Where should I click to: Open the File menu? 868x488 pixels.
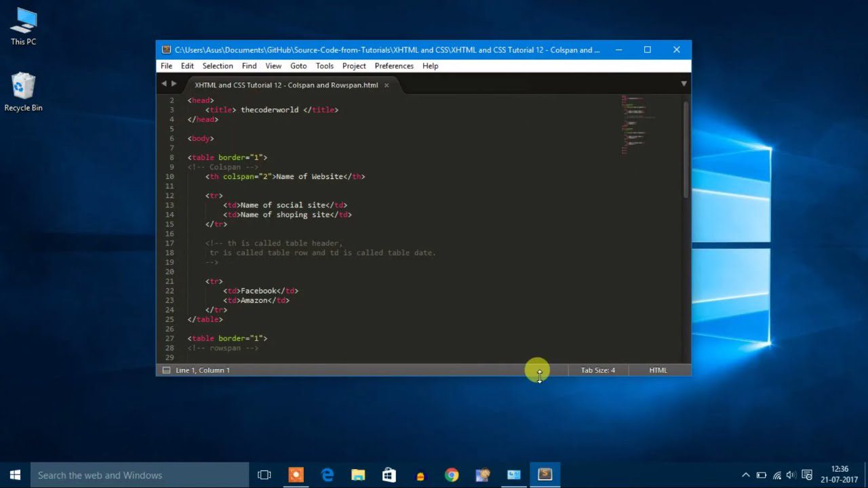(x=166, y=66)
